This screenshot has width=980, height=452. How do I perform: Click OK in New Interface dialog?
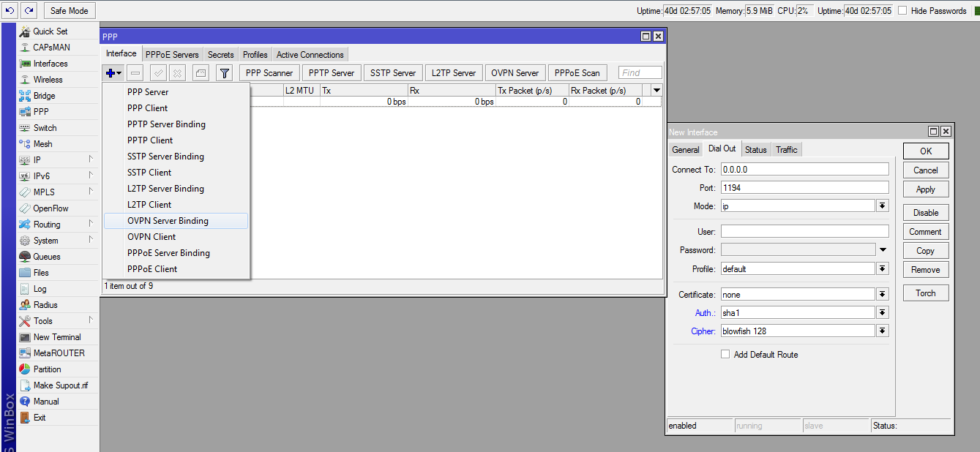point(926,151)
